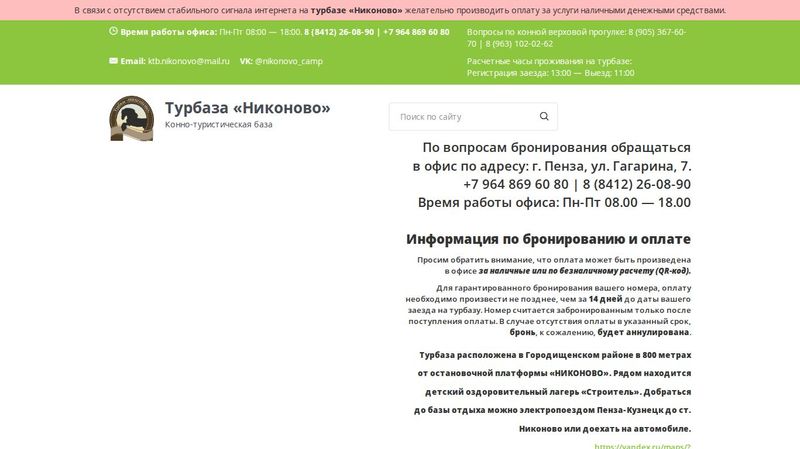Open the Турбаза «Никоново» site title
Screen dimensions: 800x449
(247, 108)
